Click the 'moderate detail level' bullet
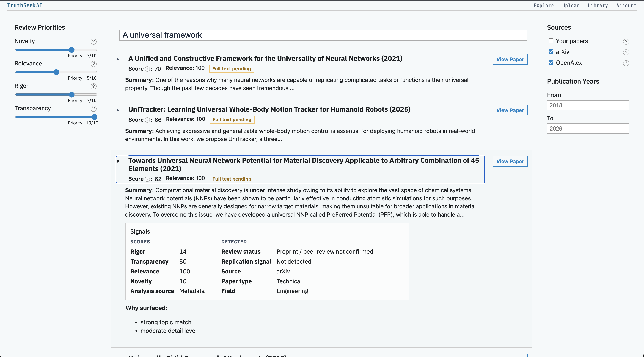The image size is (644, 357). [x=169, y=331]
